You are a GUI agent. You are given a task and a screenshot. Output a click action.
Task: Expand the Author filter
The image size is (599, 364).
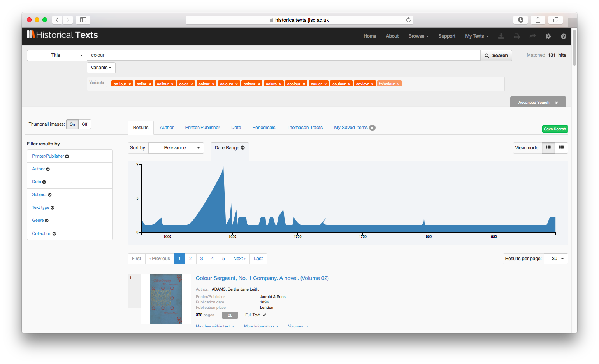coord(41,169)
